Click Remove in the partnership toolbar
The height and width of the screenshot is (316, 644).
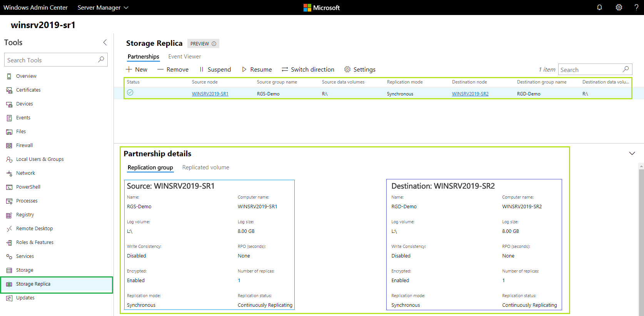pyautogui.click(x=173, y=69)
